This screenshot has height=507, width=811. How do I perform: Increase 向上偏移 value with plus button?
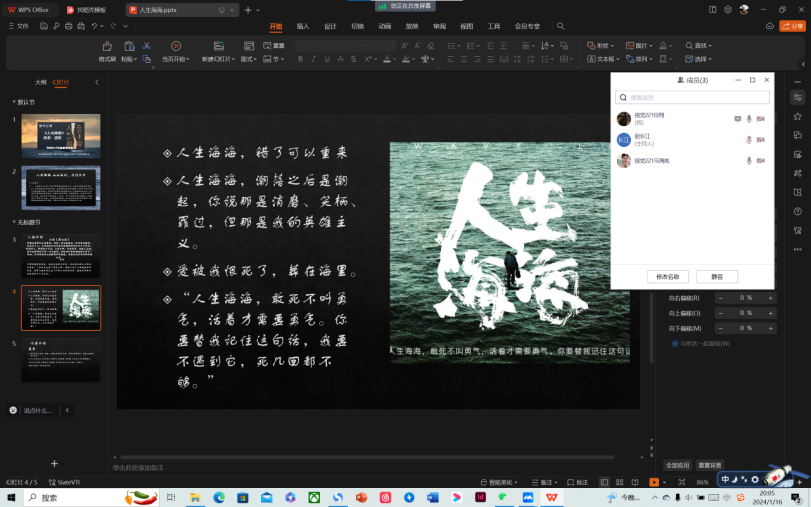tap(770, 313)
